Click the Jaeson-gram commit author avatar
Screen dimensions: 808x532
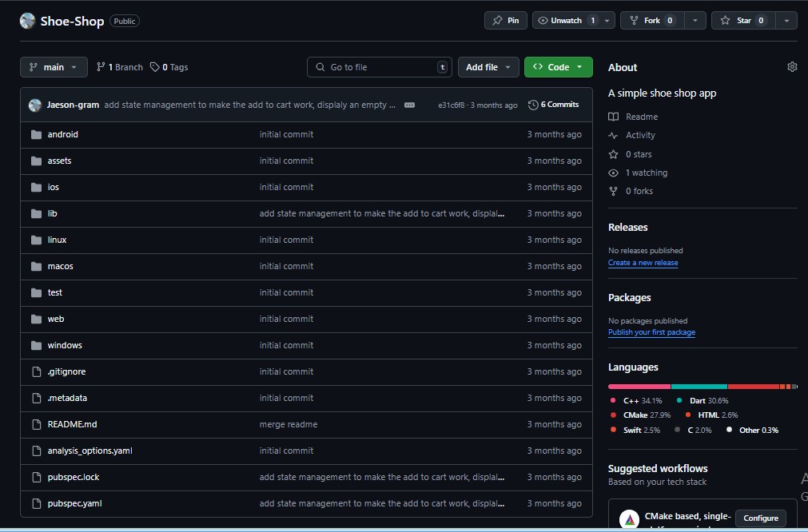(35, 105)
